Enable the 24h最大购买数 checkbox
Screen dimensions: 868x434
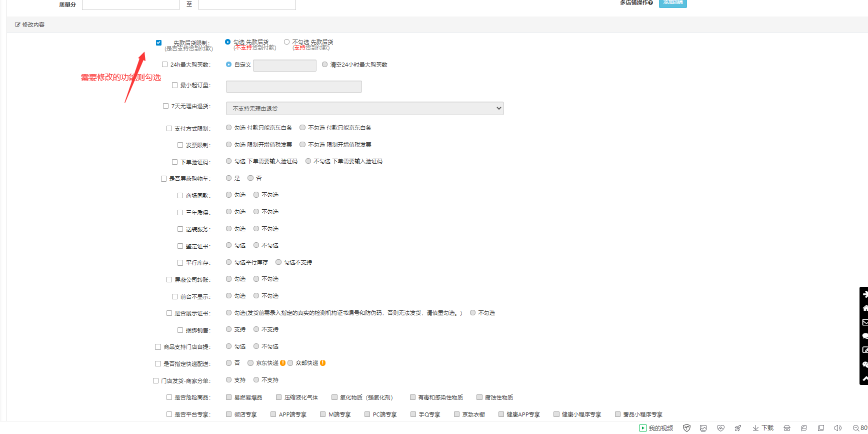tap(164, 65)
